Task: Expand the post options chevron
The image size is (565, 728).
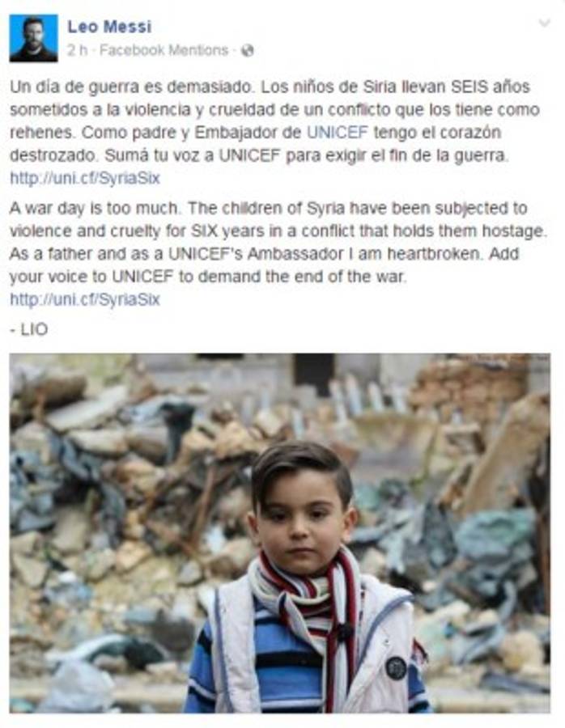Action: [x=544, y=23]
